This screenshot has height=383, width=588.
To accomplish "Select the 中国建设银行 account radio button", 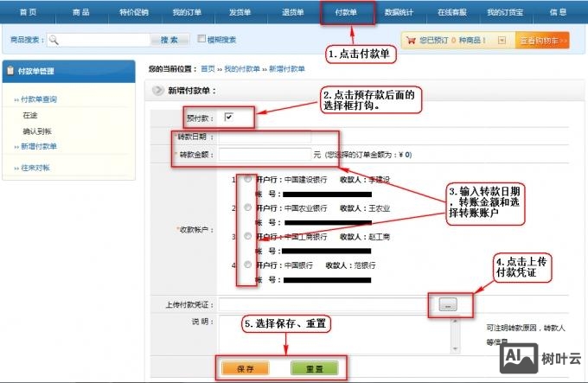I will pyautogui.click(x=247, y=179).
